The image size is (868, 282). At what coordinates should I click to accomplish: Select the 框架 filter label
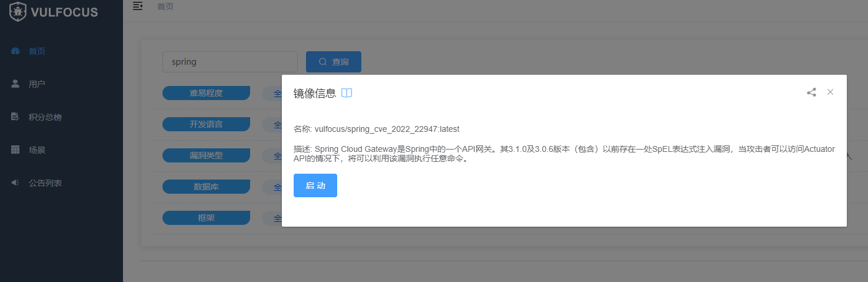point(206,218)
